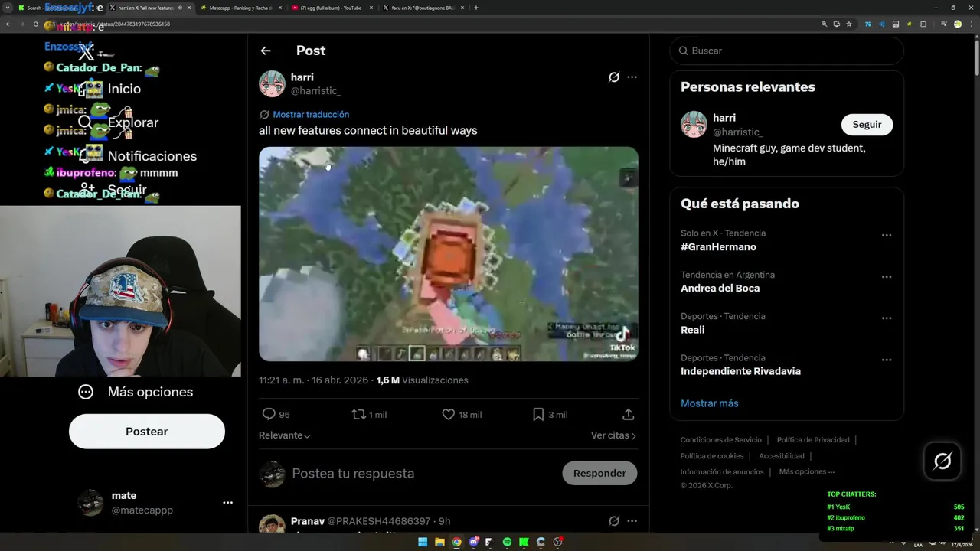Open account menu dots next to mate
980x551 pixels.
click(x=227, y=503)
